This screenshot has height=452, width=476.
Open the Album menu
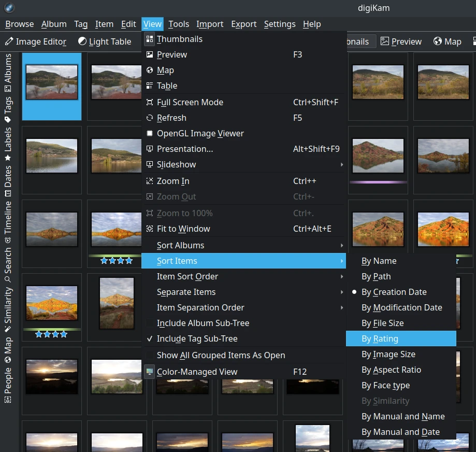[54, 24]
